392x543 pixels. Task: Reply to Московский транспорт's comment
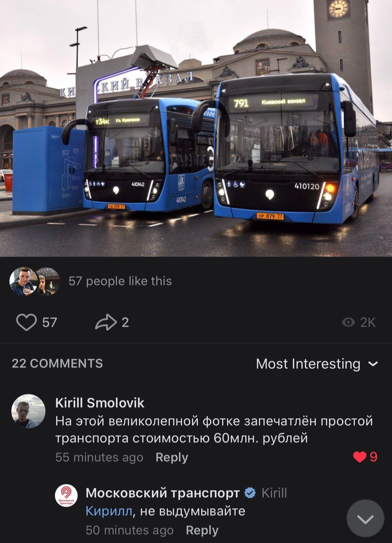202,530
